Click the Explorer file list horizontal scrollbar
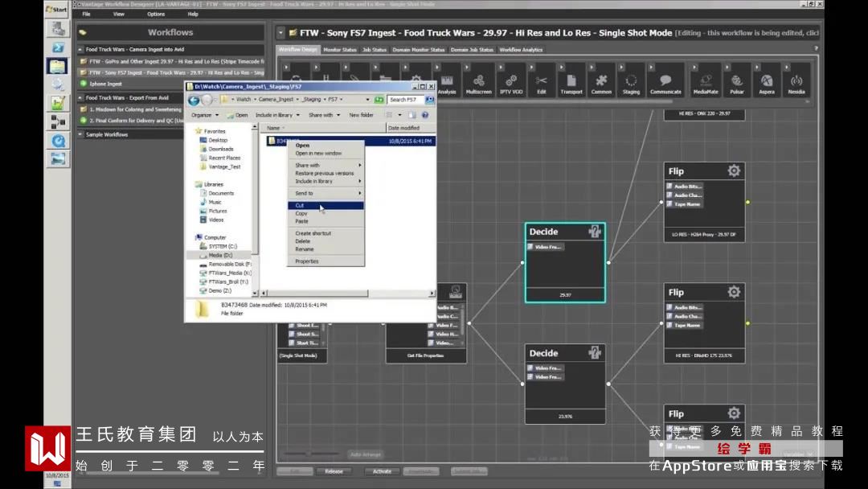 [x=318, y=293]
